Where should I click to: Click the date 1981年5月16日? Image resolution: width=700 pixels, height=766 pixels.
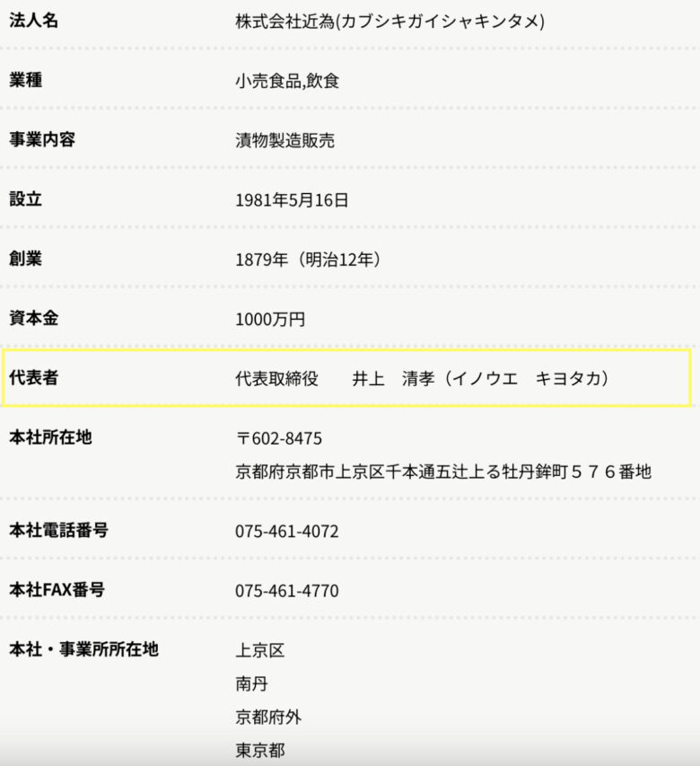[292, 200]
